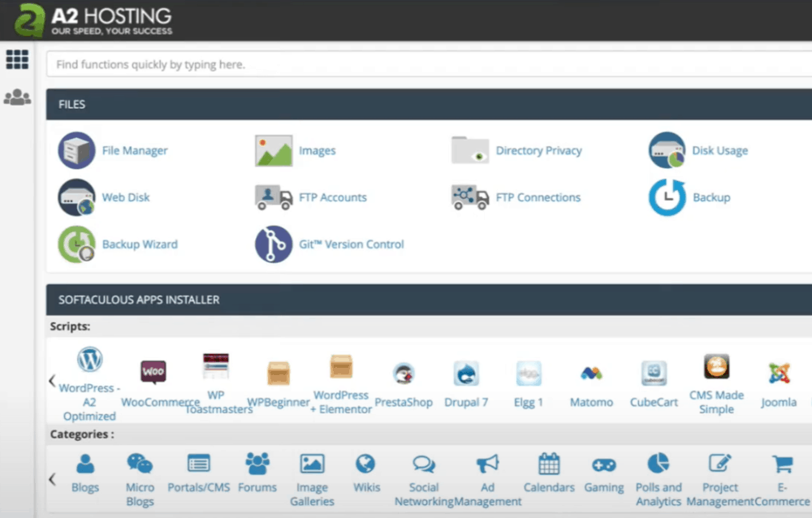The height and width of the screenshot is (518, 812).
Task: Select the users icon in the sidebar
Action: tap(17, 97)
